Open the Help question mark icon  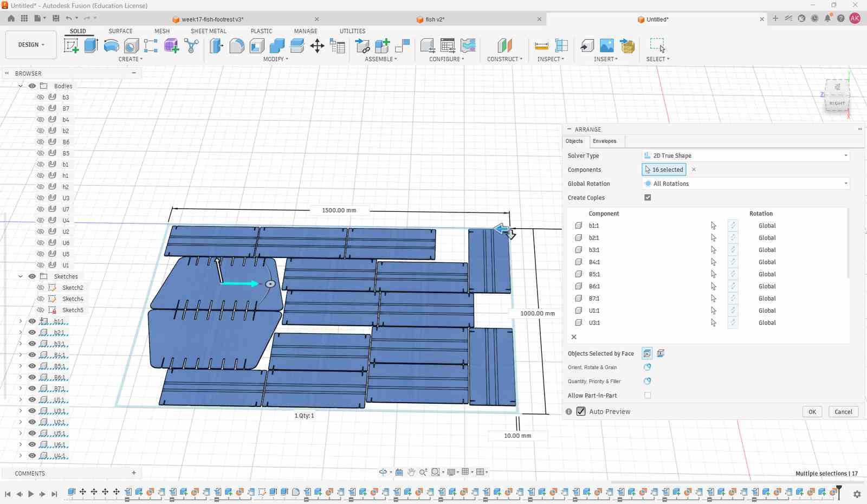840,18
